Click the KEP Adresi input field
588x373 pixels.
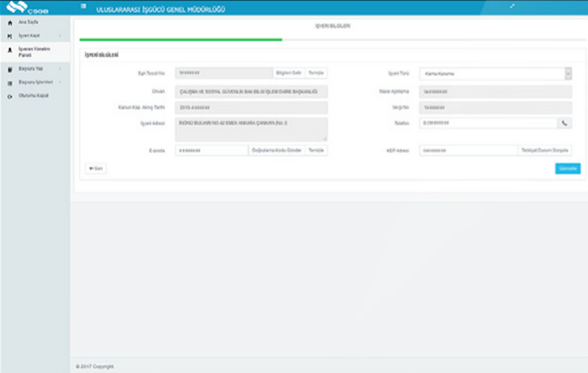click(468, 150)
